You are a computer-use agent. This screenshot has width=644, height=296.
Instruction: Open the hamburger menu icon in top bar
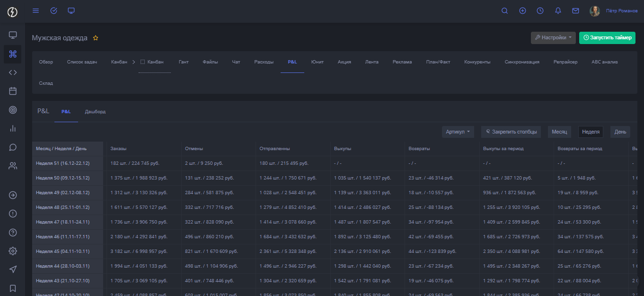pos(35,11)
